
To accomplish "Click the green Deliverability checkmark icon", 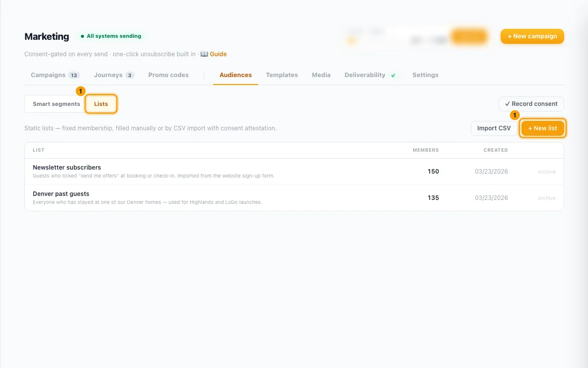I will (x=393, y=76).
